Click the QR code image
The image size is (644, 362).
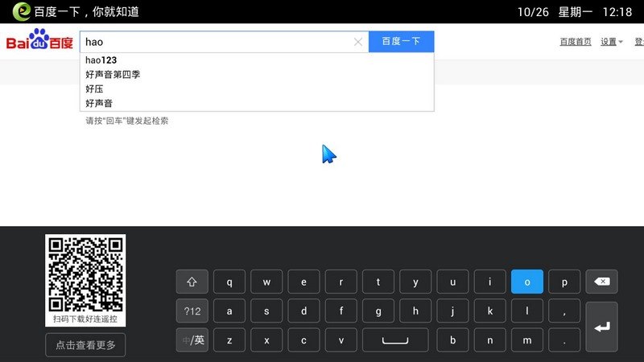(x=85, y=276)
